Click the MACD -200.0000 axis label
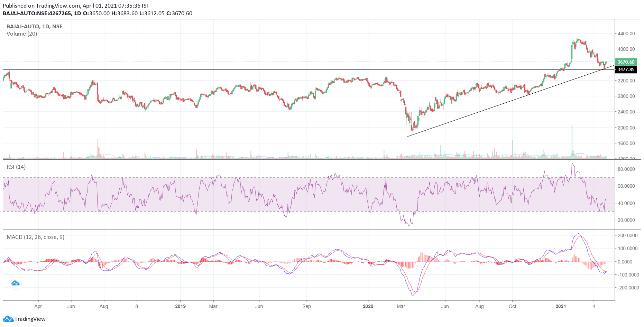 pyautogui.click(x=628, y=288)
